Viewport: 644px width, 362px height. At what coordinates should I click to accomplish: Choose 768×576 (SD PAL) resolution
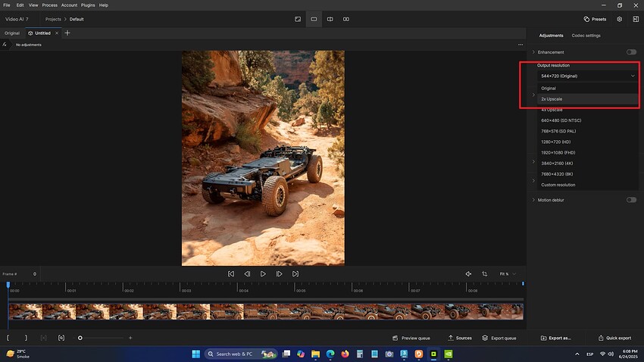(588, 131)
